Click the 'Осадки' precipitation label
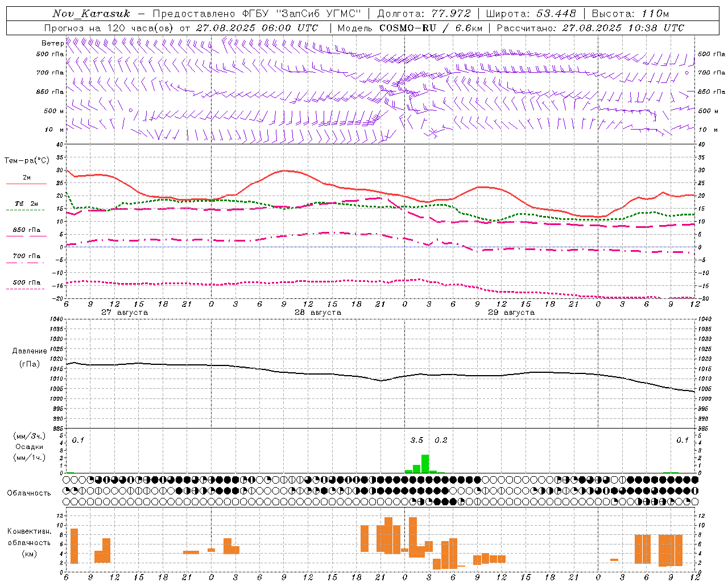The image size is (728, 582). point(30,447)
